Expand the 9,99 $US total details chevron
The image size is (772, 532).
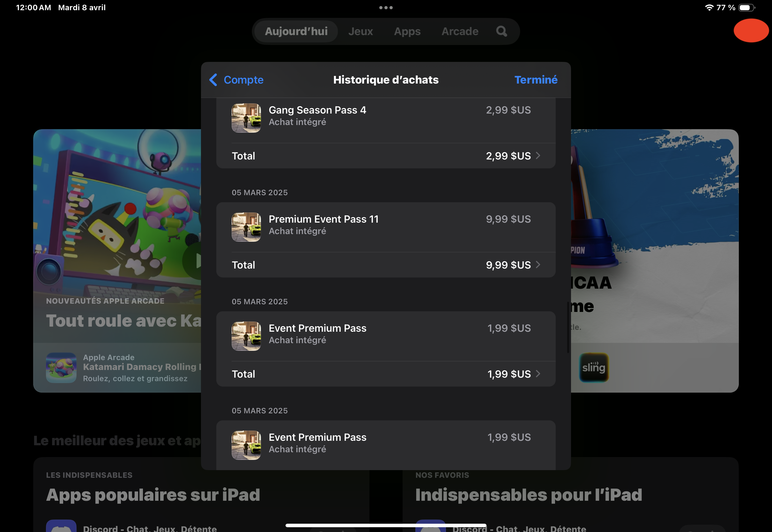(x=538, y=265)
